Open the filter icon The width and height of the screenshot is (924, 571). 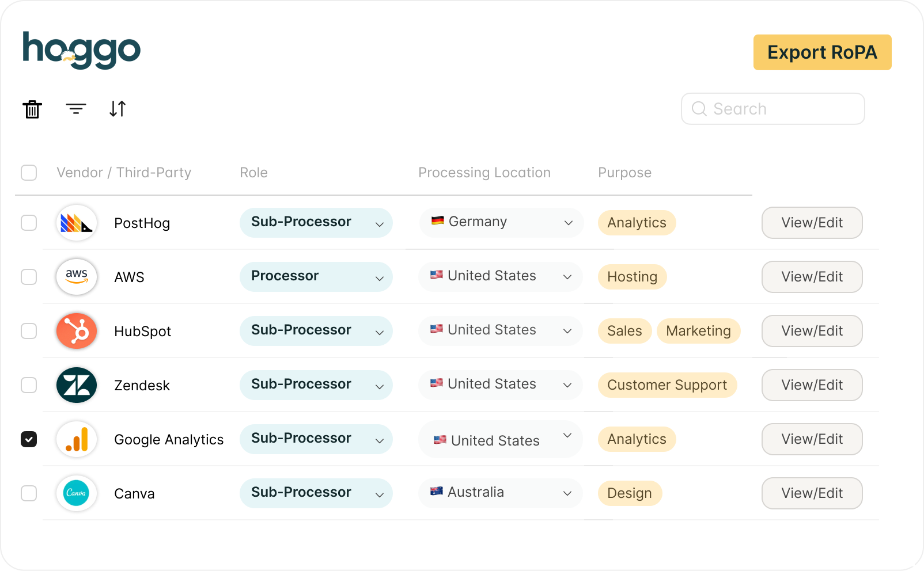pyautogui.click(x=76, y=109)
